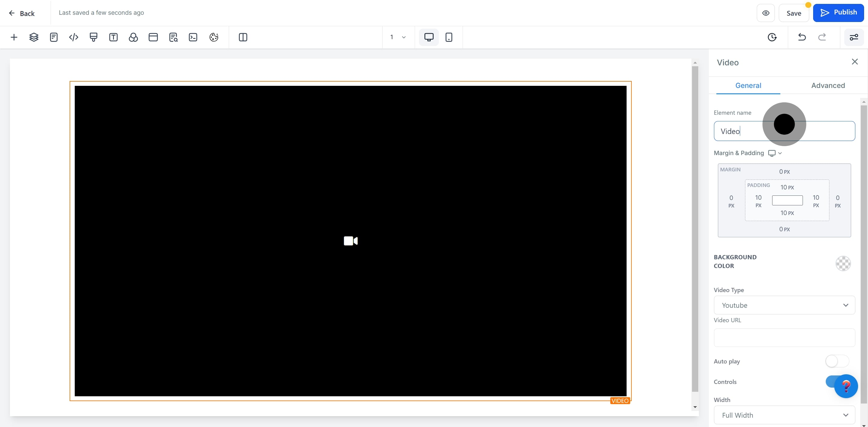The width and height of the screenshot is (868, 427).
Task: Switch to mobile device view
Action: pos(448,37)
